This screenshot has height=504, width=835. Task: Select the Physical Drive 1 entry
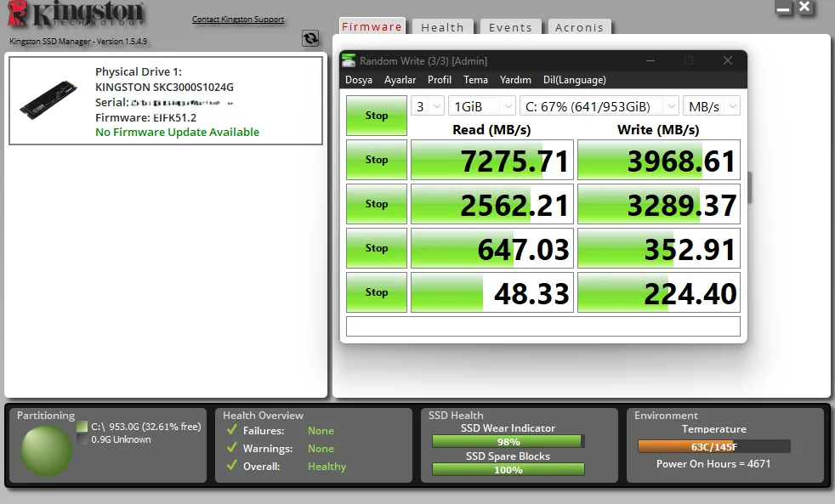click(166, 101)
